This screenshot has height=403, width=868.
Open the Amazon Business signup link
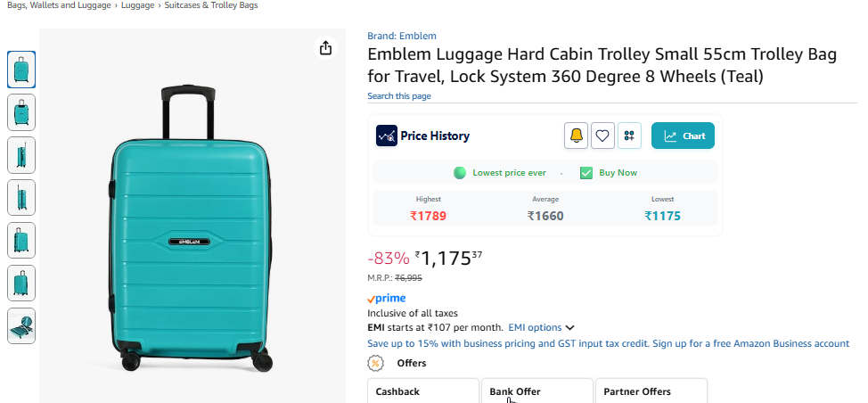[609, 343]
